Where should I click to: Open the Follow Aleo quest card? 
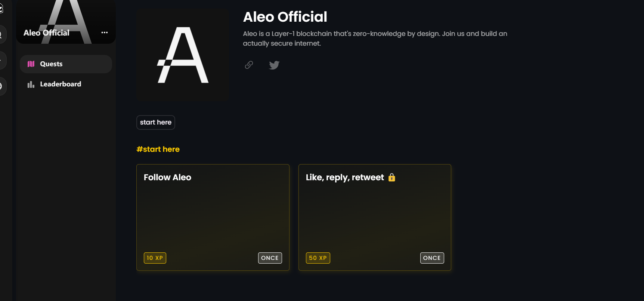tap(213, 217)
